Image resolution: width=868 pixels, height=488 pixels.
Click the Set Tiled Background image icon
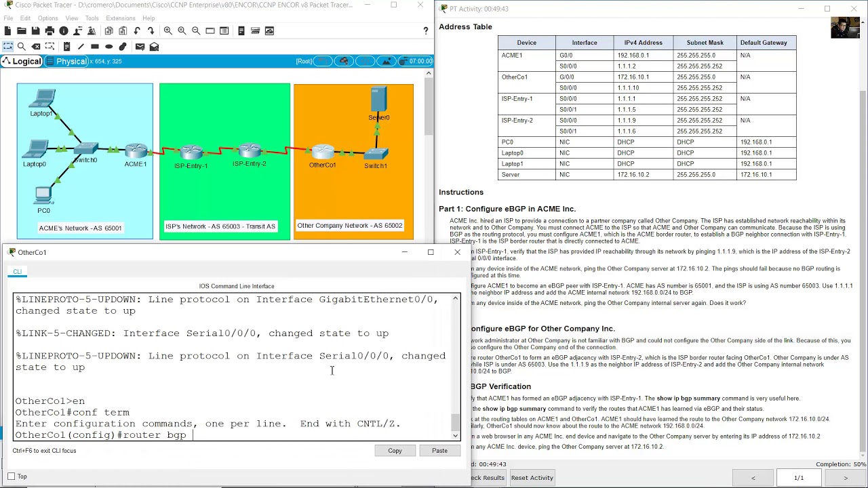(386, 61)
